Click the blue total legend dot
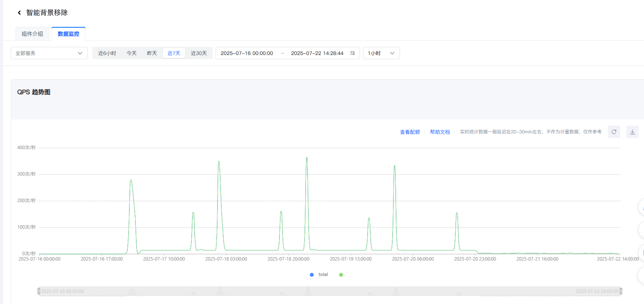 [x=312, y=275]
